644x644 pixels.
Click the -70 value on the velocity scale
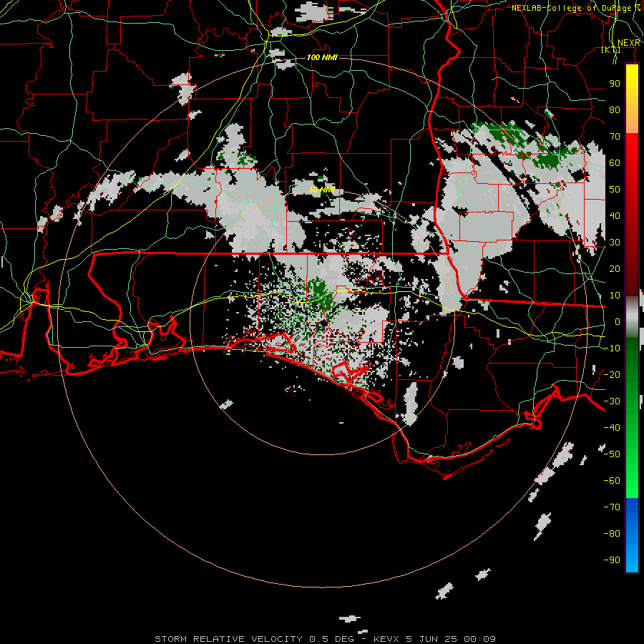click(x=612, y=507)
